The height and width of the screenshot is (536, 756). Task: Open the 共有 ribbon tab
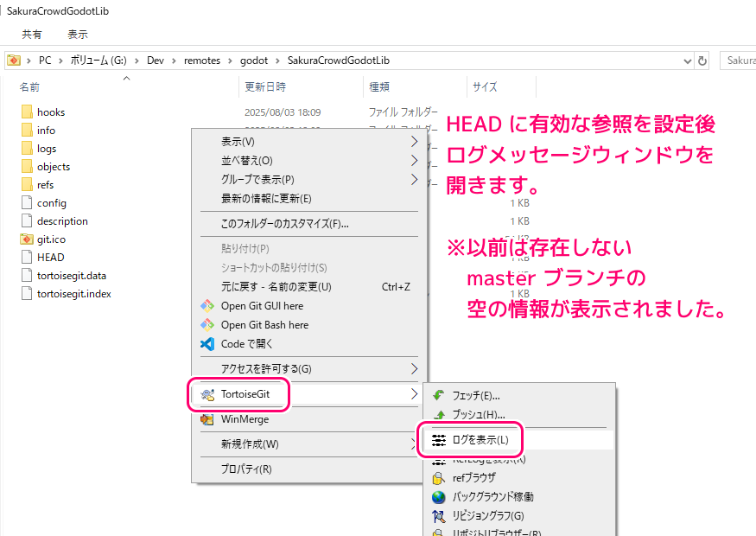pos(32,35)
